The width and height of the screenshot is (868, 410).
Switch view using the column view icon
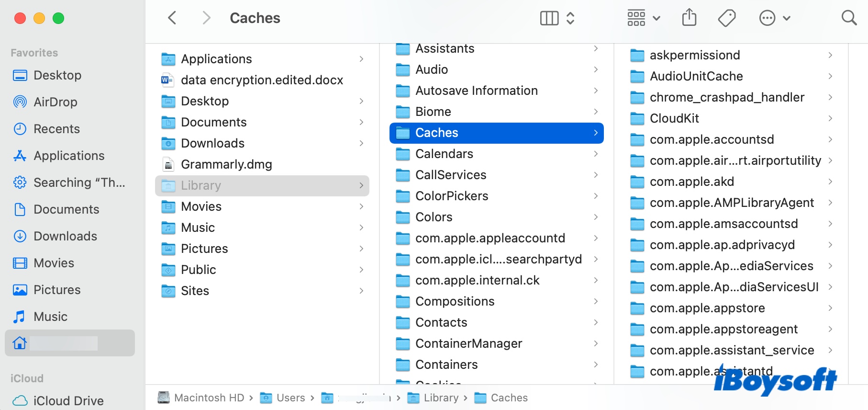(x=549, y=18)
